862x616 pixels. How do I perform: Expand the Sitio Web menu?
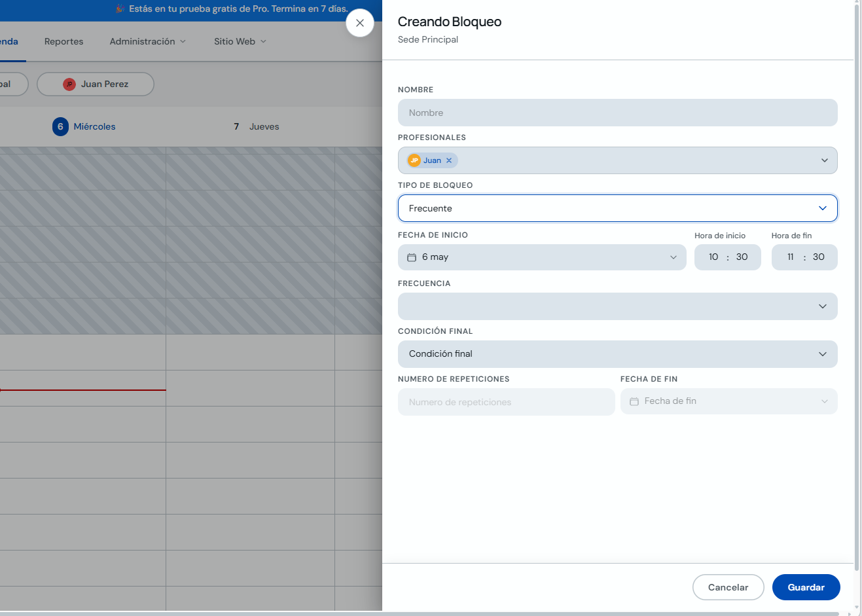pyautogui.click(x=240, y=41)
